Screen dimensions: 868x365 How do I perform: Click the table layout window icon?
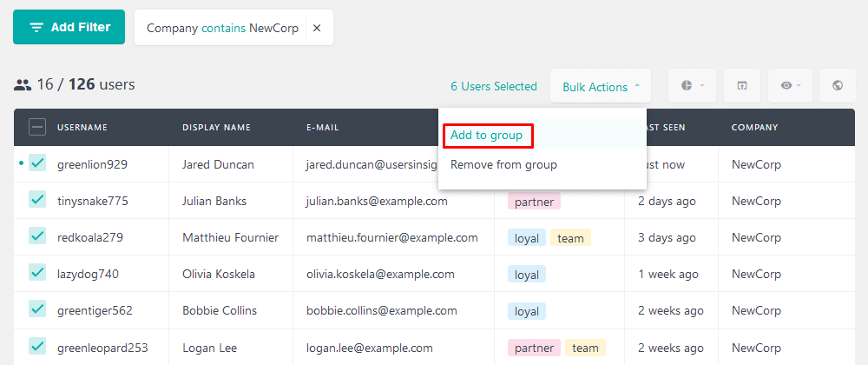pyautogui.click(x=742, y=86)
